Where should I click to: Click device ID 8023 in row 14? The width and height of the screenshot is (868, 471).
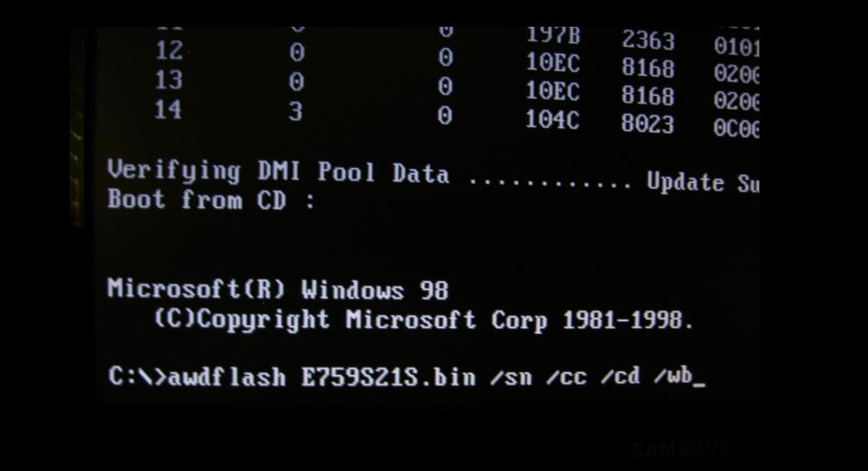(x=647, y=124)
